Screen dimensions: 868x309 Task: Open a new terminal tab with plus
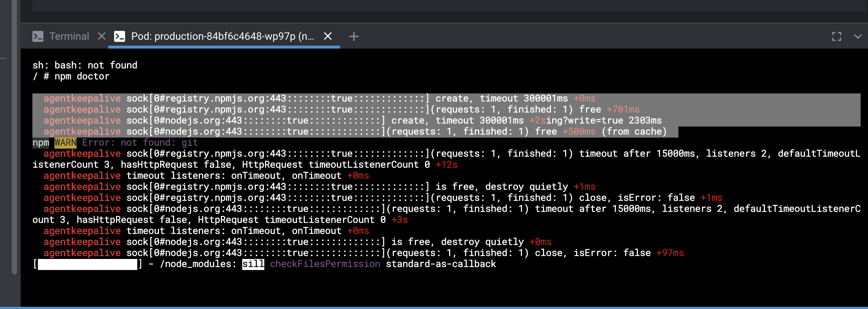354,36
